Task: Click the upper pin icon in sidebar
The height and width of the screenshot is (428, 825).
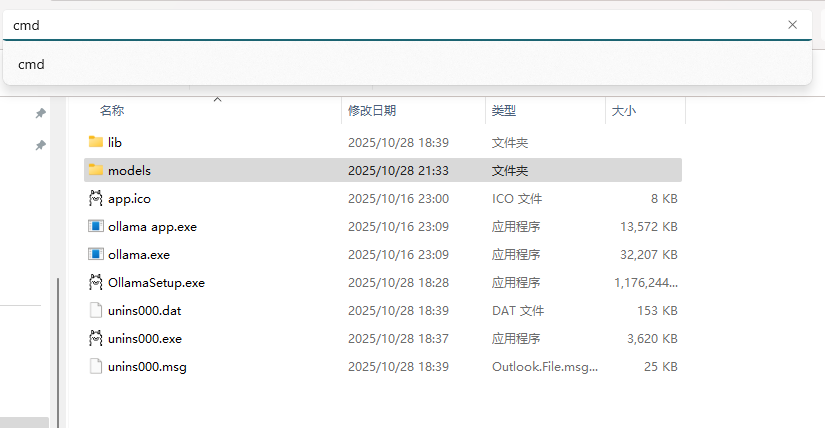Action: tap(41, 113)
